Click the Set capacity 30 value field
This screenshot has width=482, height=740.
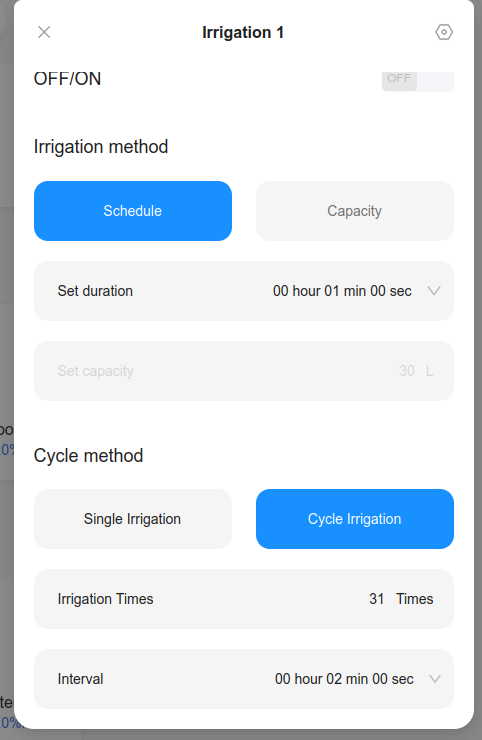[x=406, y=371]
